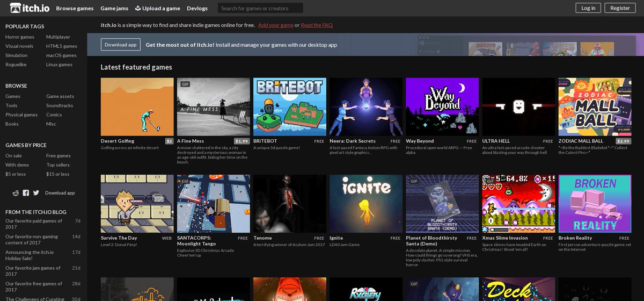Click the Download app banner button
The width and height of the screenshot is (644, 301).
point(121,45)
